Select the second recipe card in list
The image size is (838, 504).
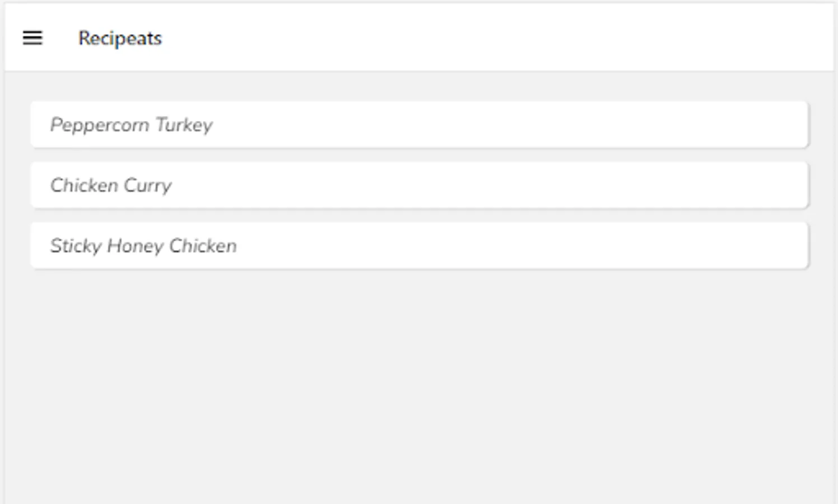click(420, 185)
